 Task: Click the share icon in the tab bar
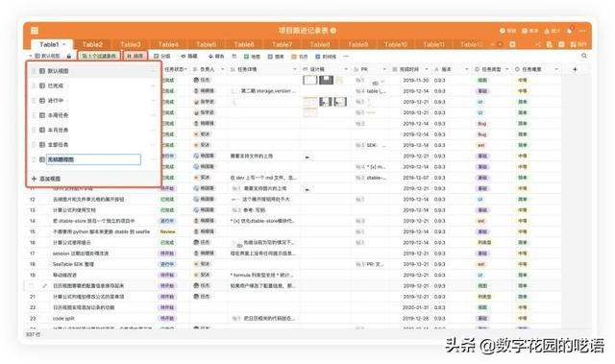click(538, 45)
